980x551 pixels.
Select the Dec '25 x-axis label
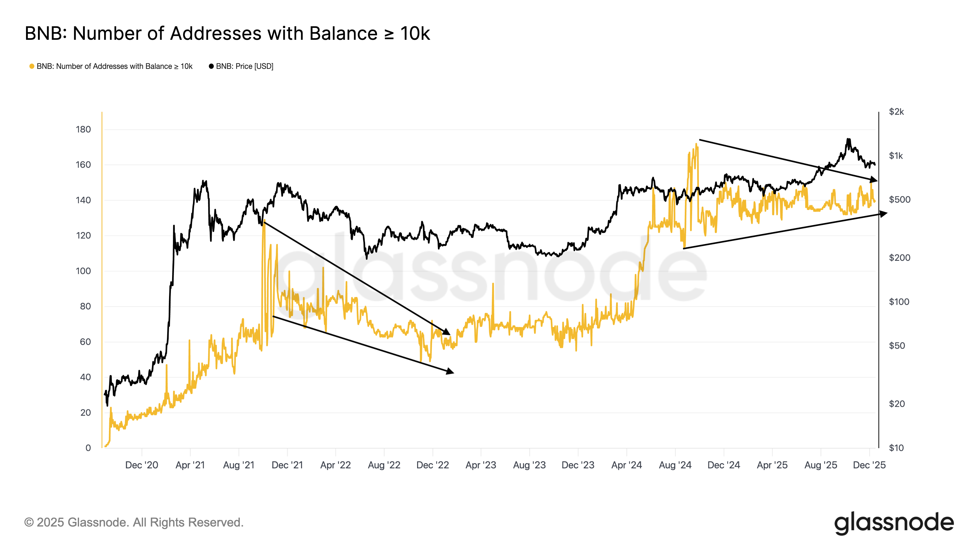click(x=869, y=465)
